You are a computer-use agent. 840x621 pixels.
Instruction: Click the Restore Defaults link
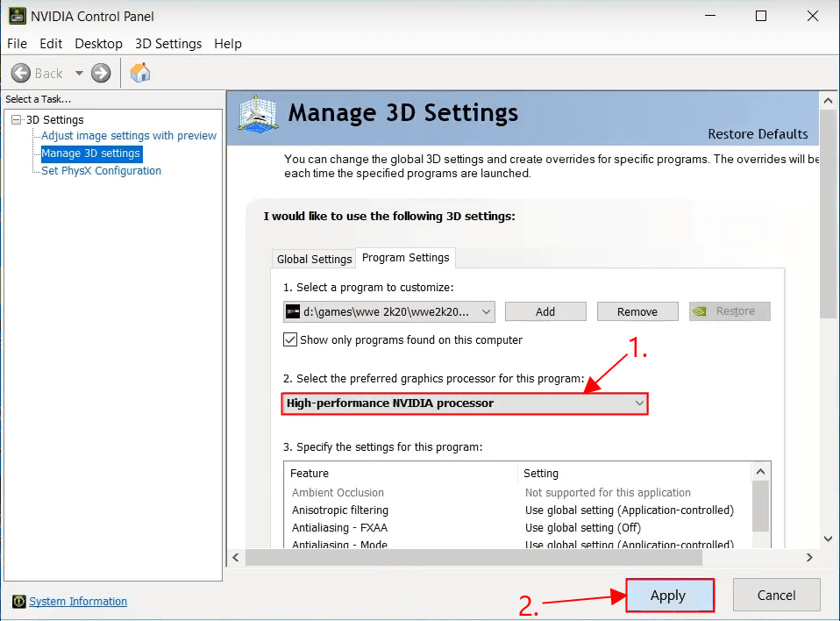[758, 134]
